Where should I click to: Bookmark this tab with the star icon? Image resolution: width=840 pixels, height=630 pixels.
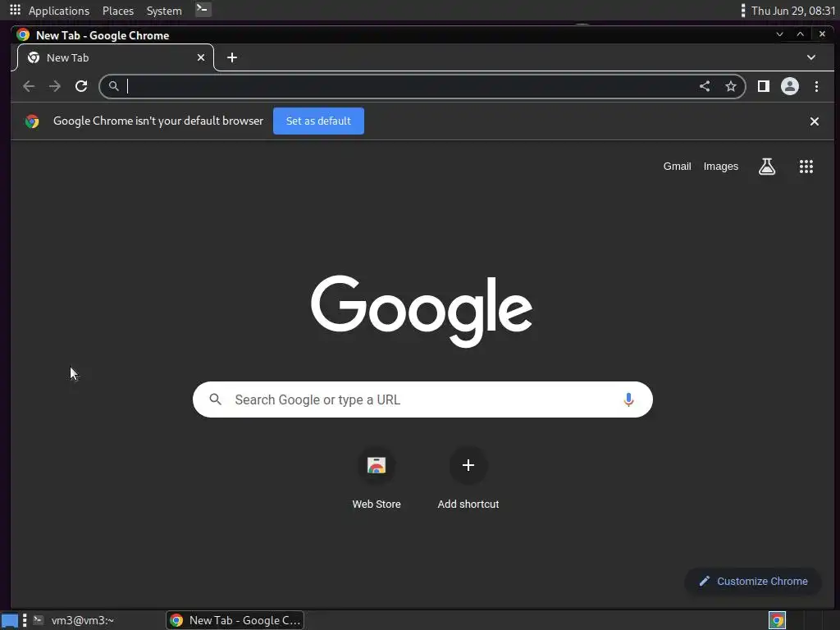coord(731,86)
